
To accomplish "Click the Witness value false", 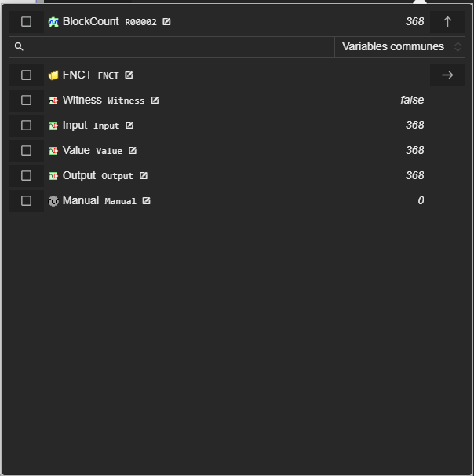I will [412, 101].
